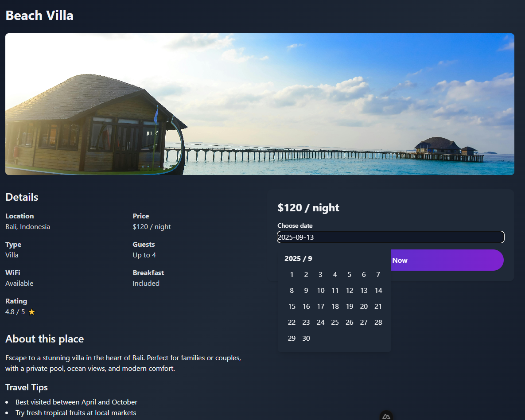The width and height of the screenshot is (525, 420).
Task: Click the $120 / night booking heading
Action: coord(308,208)
